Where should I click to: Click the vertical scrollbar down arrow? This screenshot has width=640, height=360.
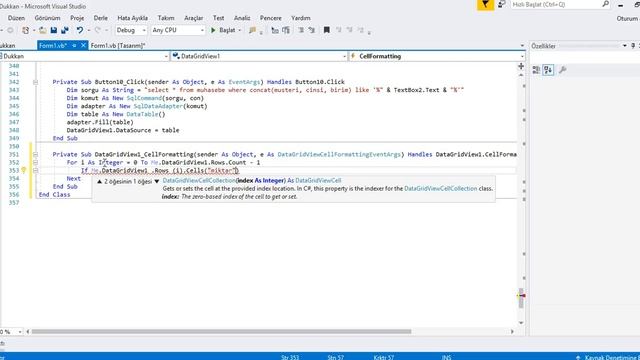pyautogui.click(x=521, y=323)
